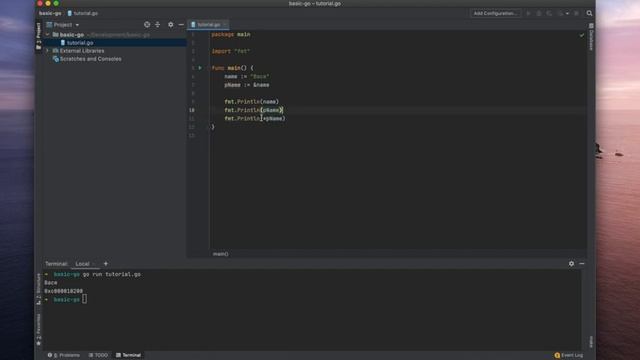Click the Run toolbar icon
640x360 pixels.
coord(528,13)
